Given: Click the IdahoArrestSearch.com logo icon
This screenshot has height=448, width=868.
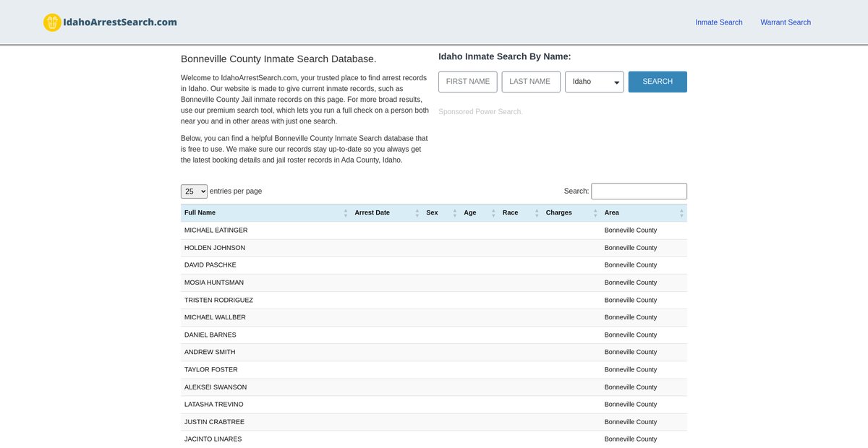Looking at the screenshot, I should (52, 22).
